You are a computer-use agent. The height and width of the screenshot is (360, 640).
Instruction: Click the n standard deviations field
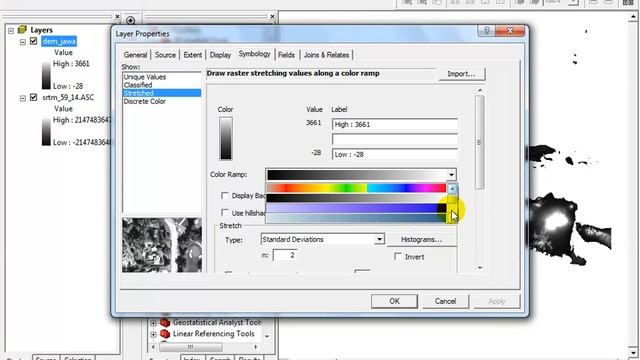pos(285,255)
